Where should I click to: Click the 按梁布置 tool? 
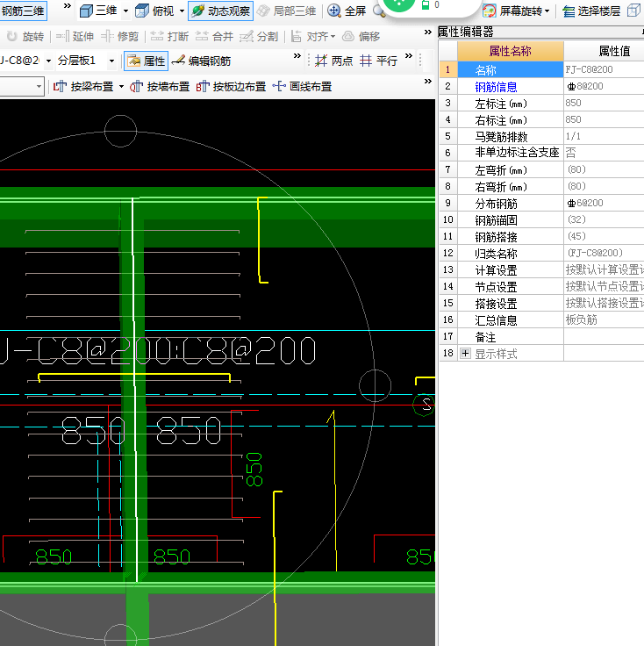point(83,87)
